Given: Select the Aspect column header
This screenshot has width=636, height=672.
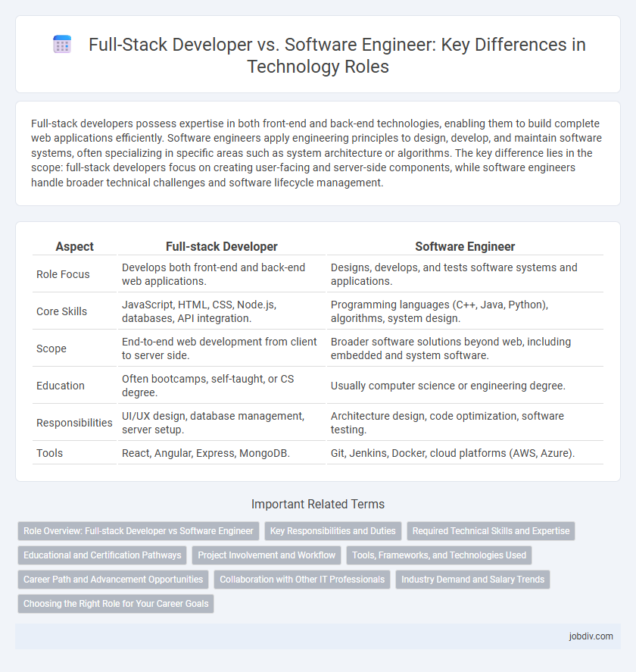Looking at the screenshot, I should [x=74, y=246].
